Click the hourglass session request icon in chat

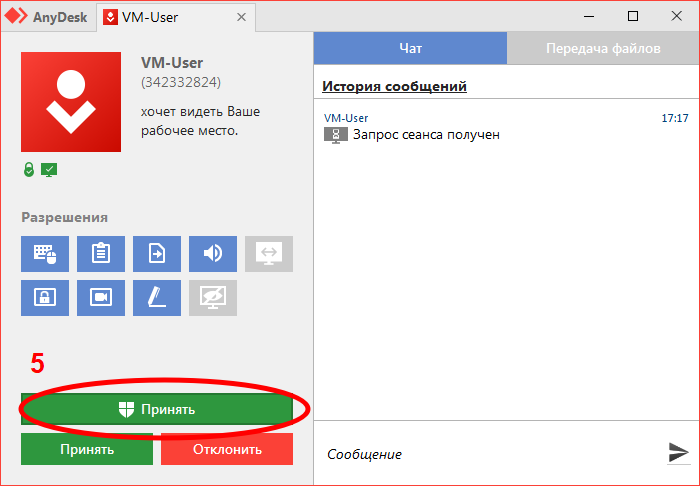(x=336, y=135)
